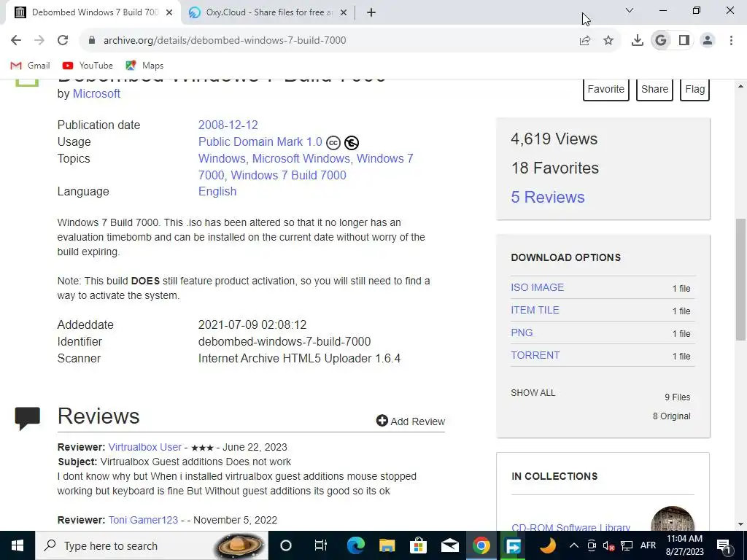Open the CD-ROM Software Library collection
Image resolution: width=747 pixels, height=560 pixels.
coord(570,527)
